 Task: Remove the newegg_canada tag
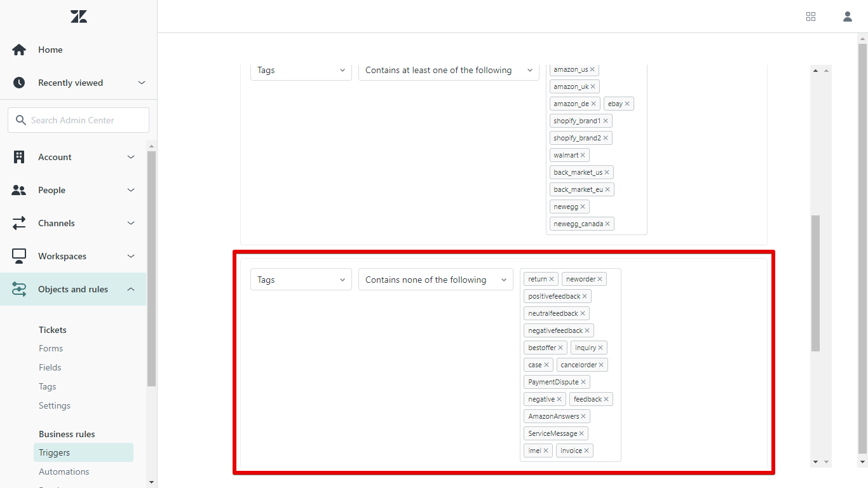tap(607, 224)
